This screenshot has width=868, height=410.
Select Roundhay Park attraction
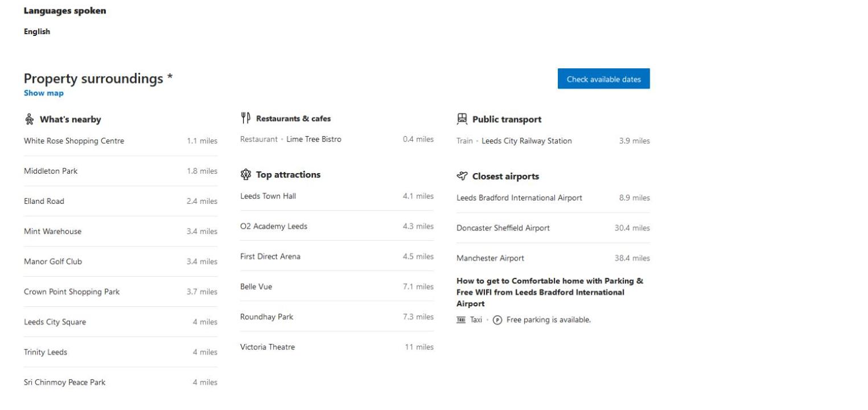tap(337, 317)
